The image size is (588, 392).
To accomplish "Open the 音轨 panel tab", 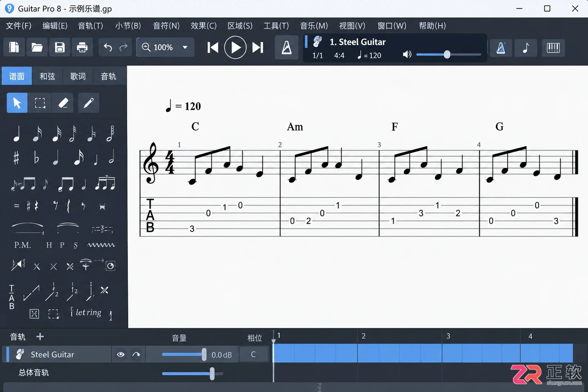I will [x=109, y=76].
